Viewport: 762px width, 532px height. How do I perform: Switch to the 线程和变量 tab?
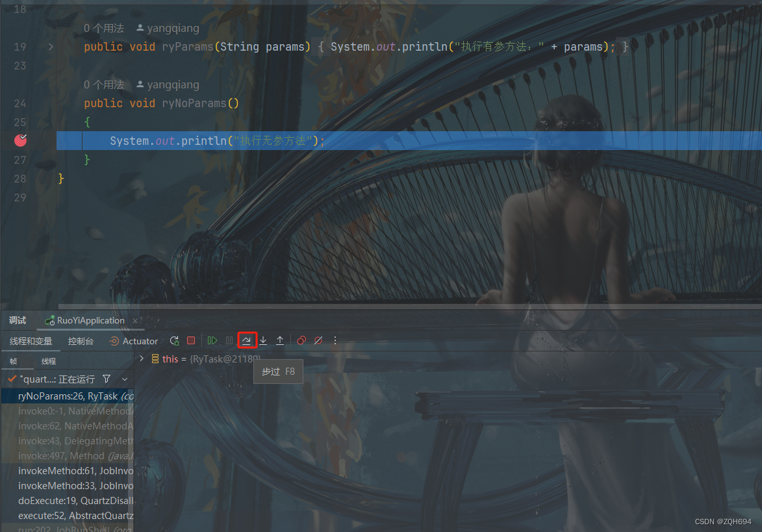coord(31,341)
